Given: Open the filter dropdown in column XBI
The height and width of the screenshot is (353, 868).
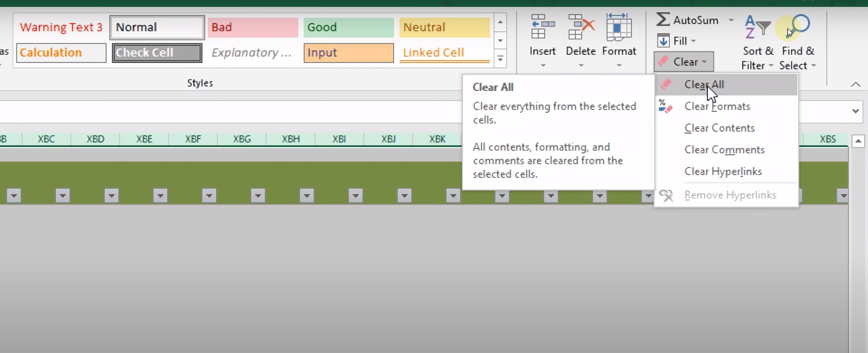Looking at the screenshot, I should pyautogui.click(x=355, y=196).
